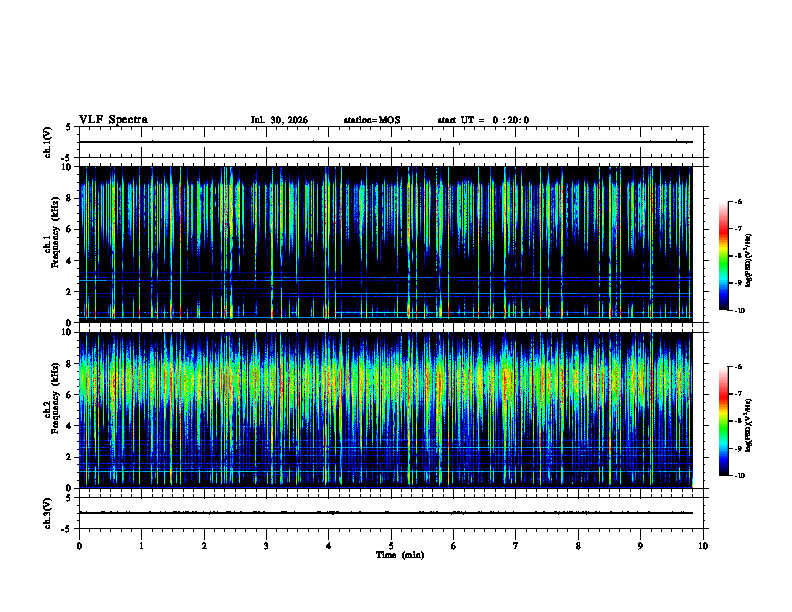Screen dimensions: 792x612
Task: Click the ch.3 voltage waveform trace
Action: [385, 513]
